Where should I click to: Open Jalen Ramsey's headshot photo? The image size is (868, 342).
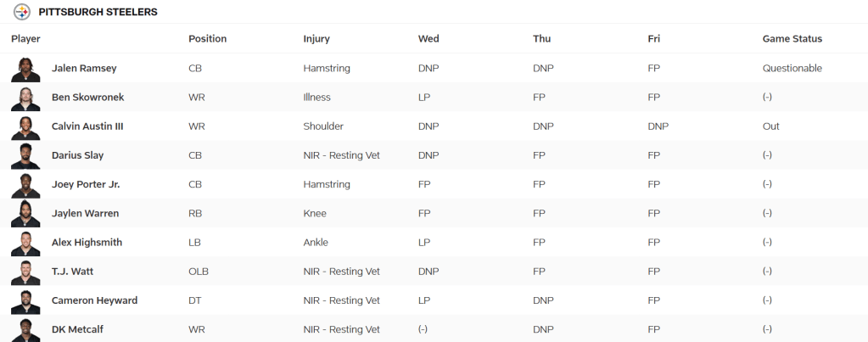tap(25, 69)
